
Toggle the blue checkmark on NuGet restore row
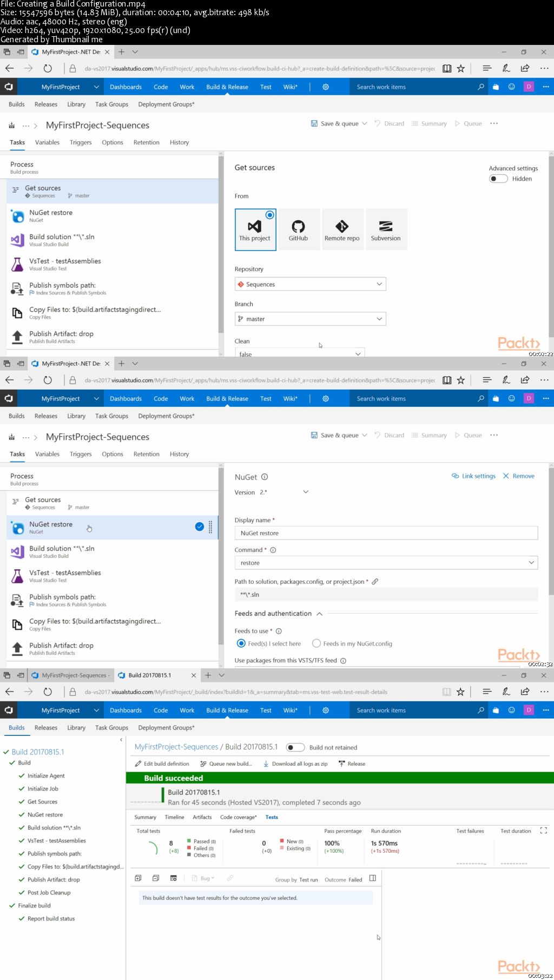point(200,527)
